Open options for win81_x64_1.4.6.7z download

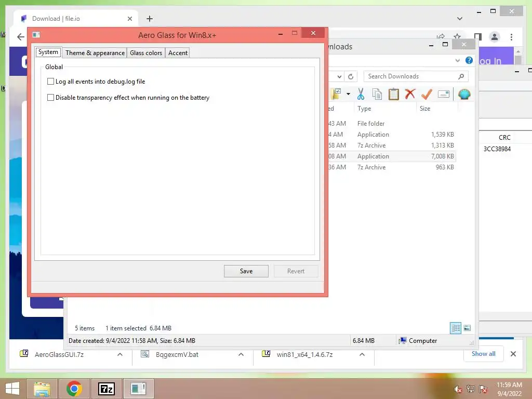362,354
